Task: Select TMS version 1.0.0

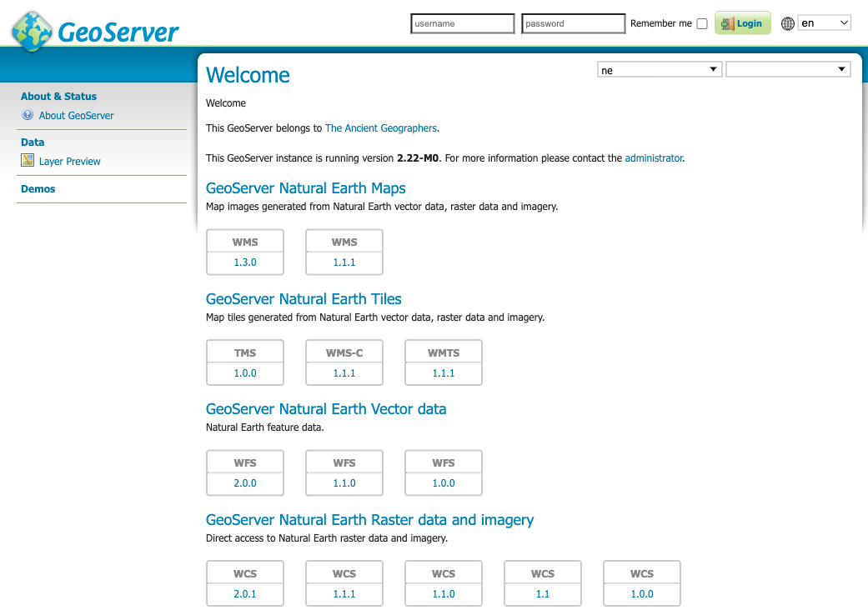Action: click(x=245, y=373)
